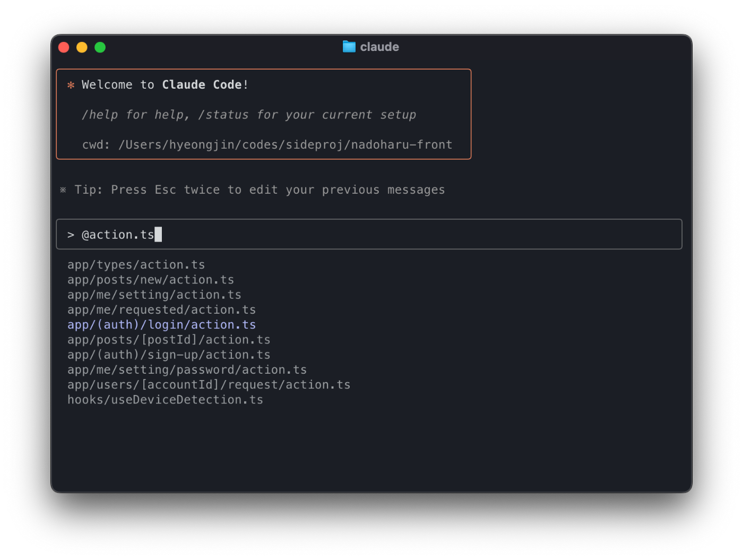This screenshot has height=560, width=743.
Task: Click the blue folder icon in title bar
Action: [349, 47]
